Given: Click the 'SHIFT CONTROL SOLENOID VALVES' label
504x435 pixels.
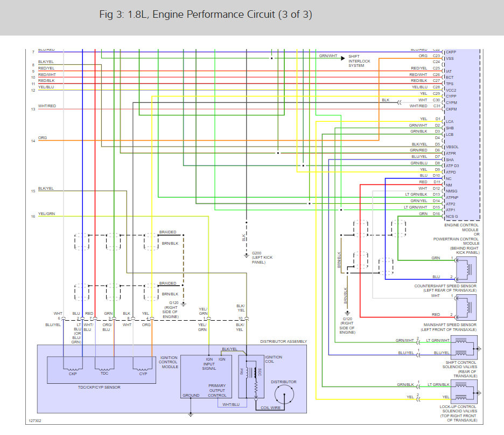Looking at the screenshot, I should tap(460, 364).
